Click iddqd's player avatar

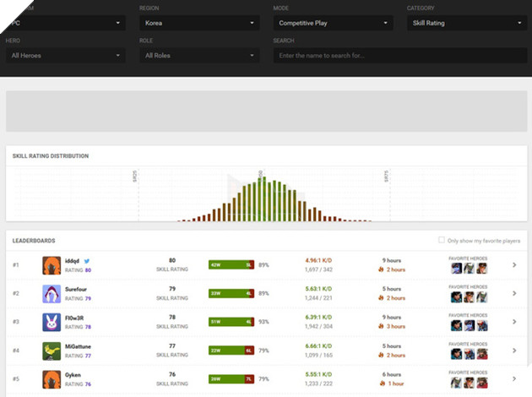pos(52,265)
